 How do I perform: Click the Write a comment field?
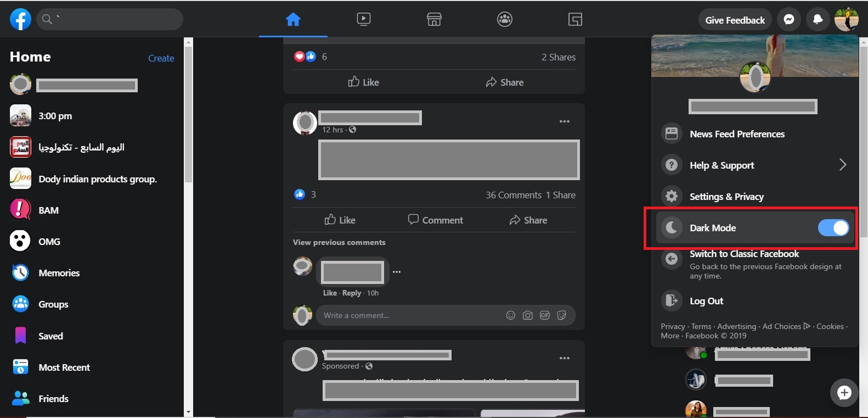tap(412, 315)
